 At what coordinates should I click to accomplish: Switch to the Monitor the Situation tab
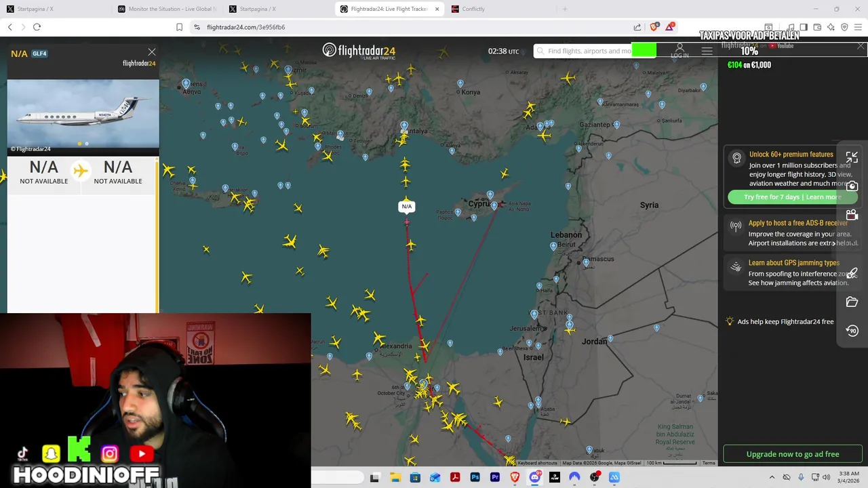point(167,9)
